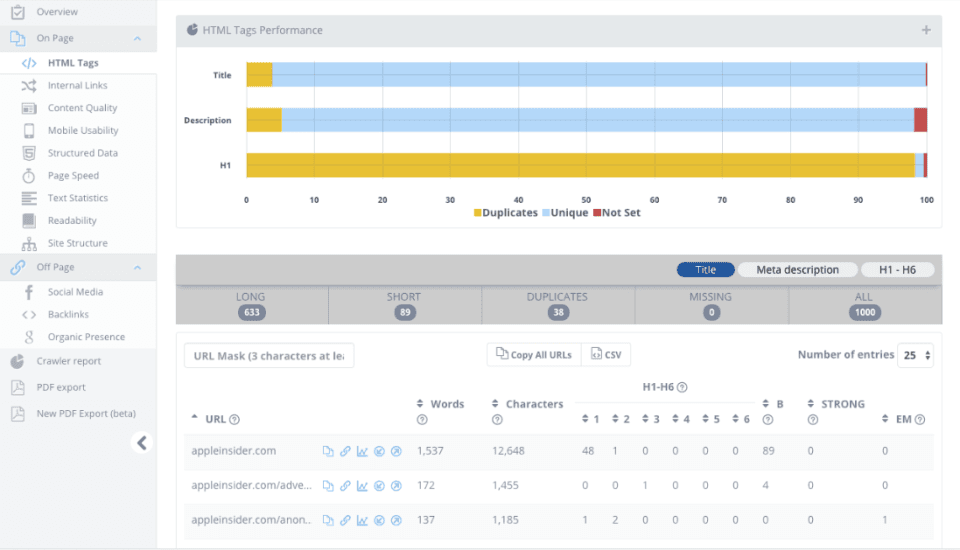The width and height of the screenshot is (960, 550).
Task: Expand HTML Tags Performance panel with plus
Action: coord(926,30)
